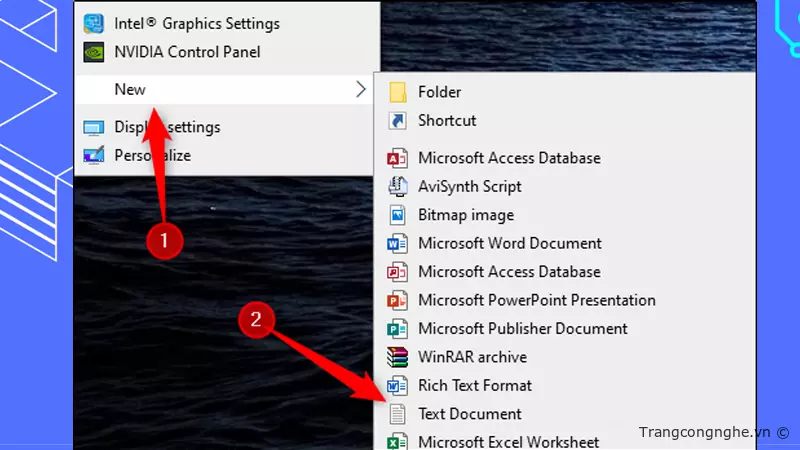Expand the New submenu chevron arrow
This screenshot has height=450, width=800.
click(360, 90)
